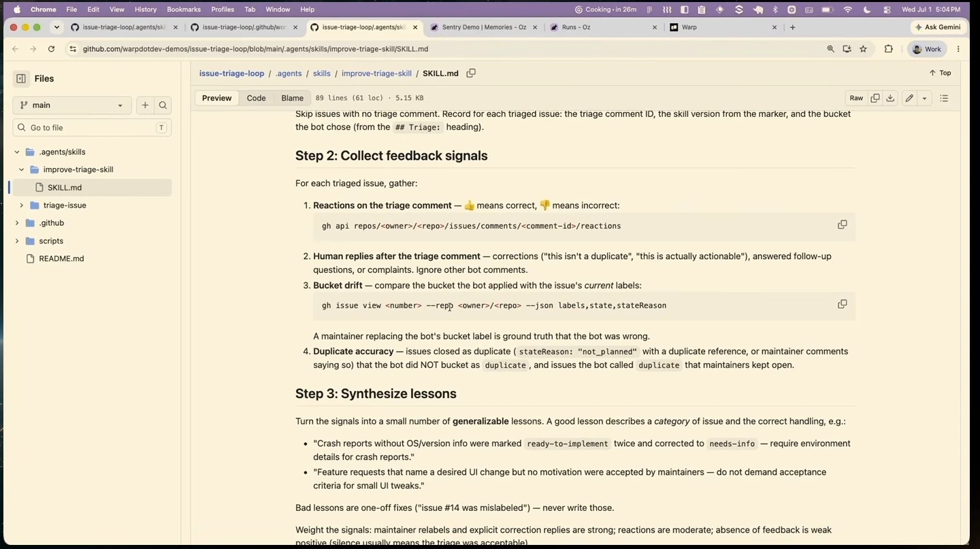Select the triage-issue folder
This screenshot has width=980, height=549.
[x=65, y=205]
